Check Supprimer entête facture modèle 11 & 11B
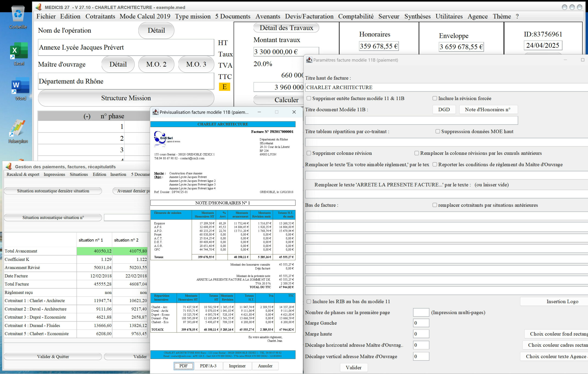Image resolution: width=588 pixels, height=374 pixels. [309, 98]
